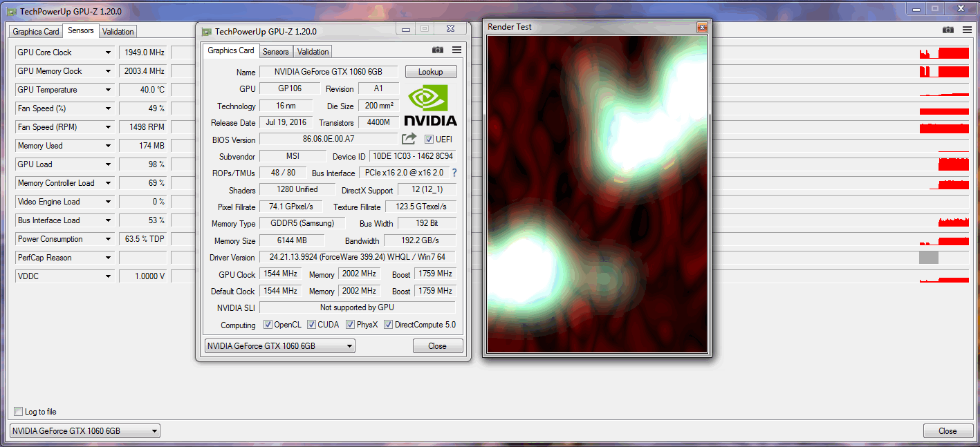Click the Bus Interface question mark icon

click(x=454, y=173)
